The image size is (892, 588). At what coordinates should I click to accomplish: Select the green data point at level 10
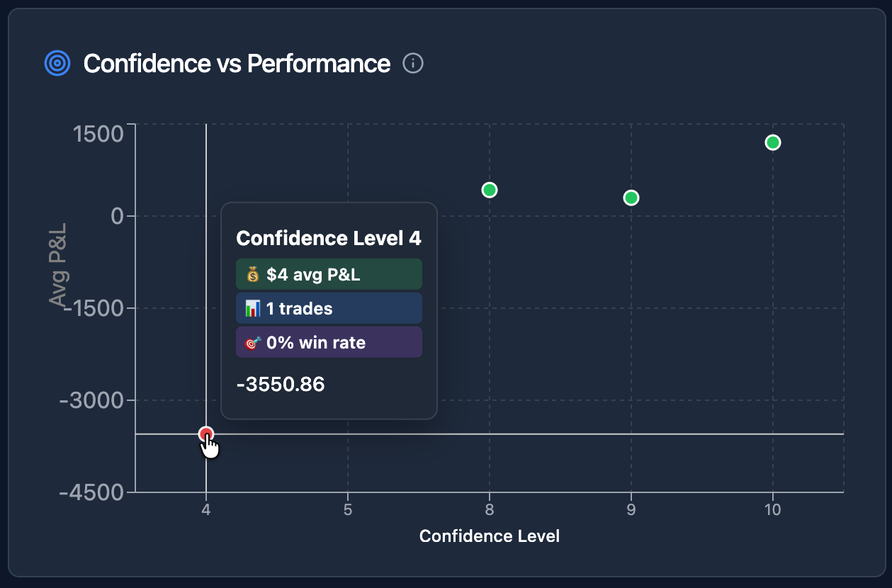[x=773, y=142]
